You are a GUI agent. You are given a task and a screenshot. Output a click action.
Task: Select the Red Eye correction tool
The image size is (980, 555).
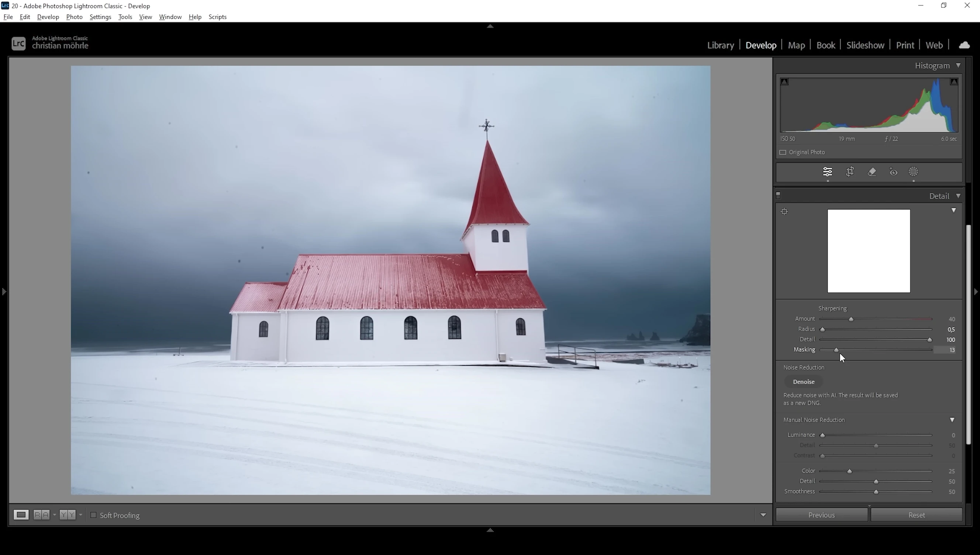(893, 172)
